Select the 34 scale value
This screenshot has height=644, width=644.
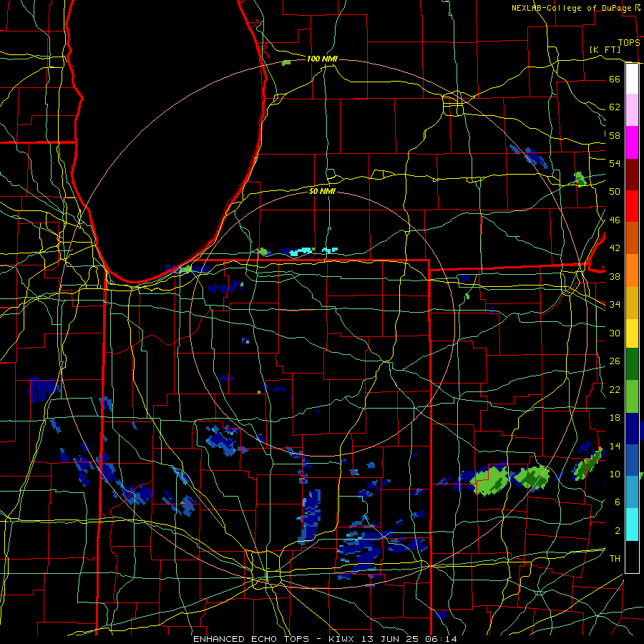tap(615, 305)
